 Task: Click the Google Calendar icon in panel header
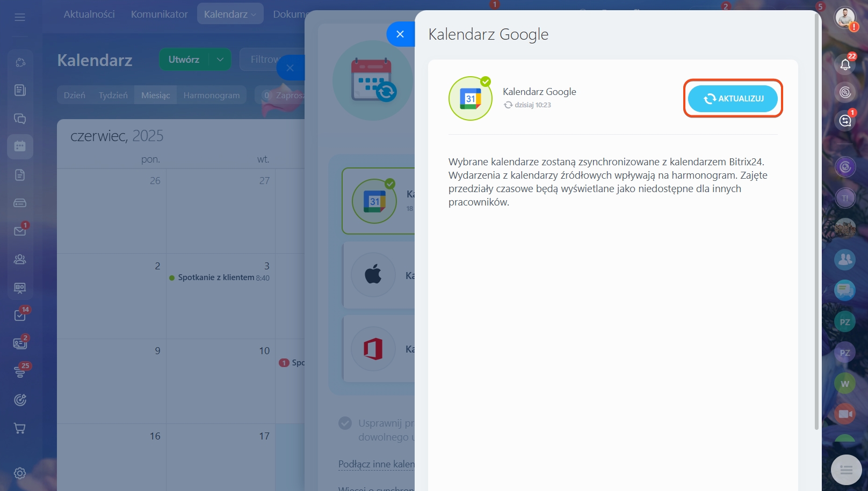click(471, 99)
